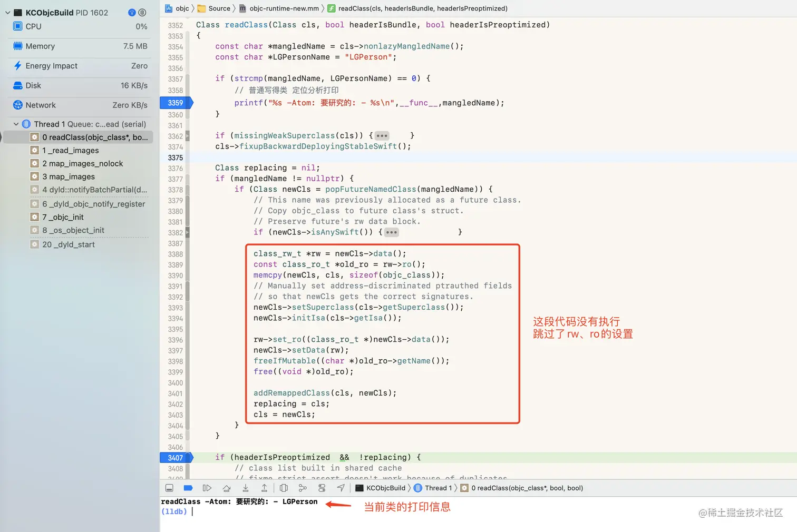797x532 pixels.
Task: Open the Network gauge
Action: 80,105
